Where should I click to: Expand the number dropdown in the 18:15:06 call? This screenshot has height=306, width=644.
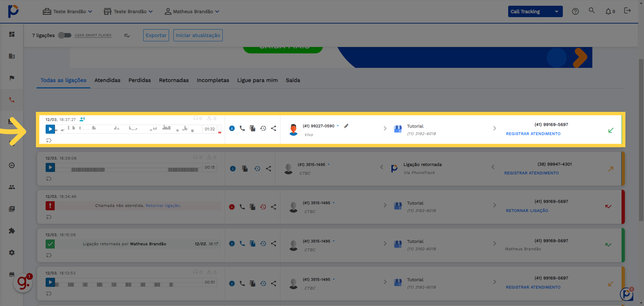tap(334, 241)
